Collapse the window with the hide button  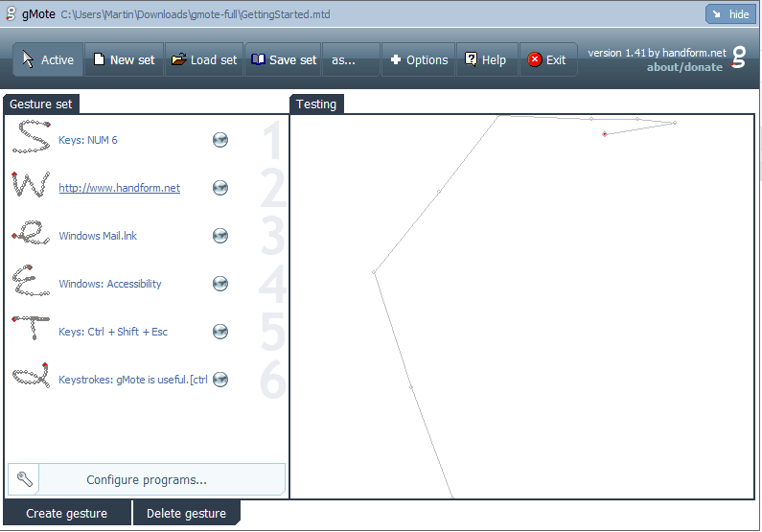tap(728, 14)
